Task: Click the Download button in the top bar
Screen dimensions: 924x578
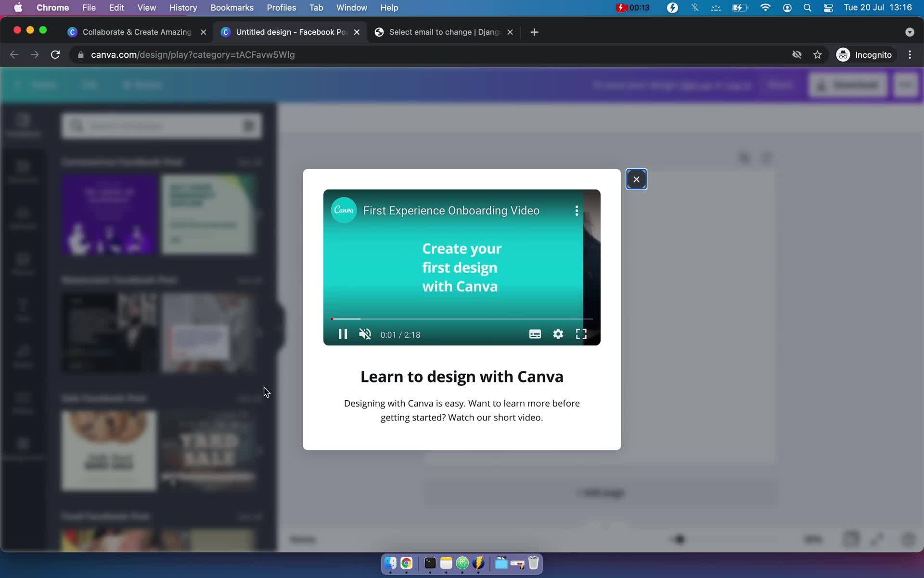Action: point(847,84)
